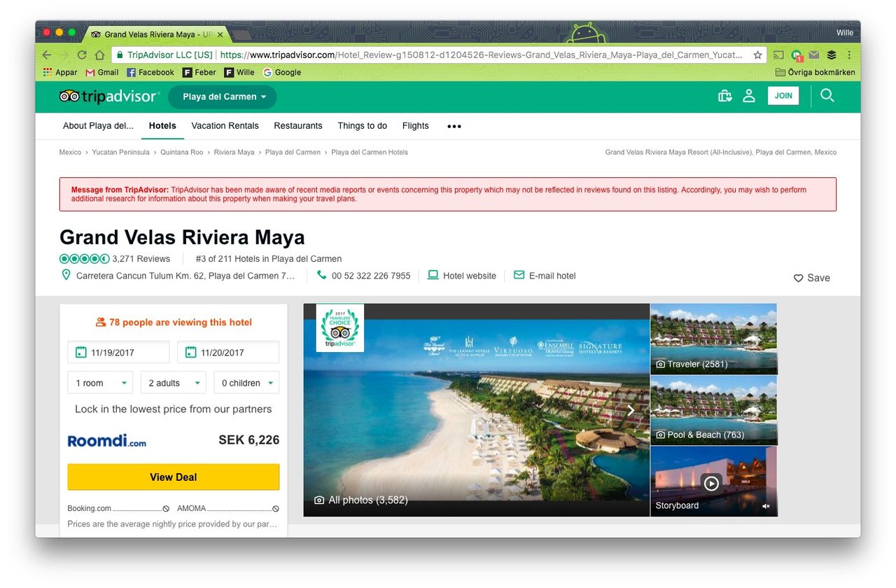Click the yellow View Deal button
Viewport: 896px width, 588px height.
click(x=174, y=477)
